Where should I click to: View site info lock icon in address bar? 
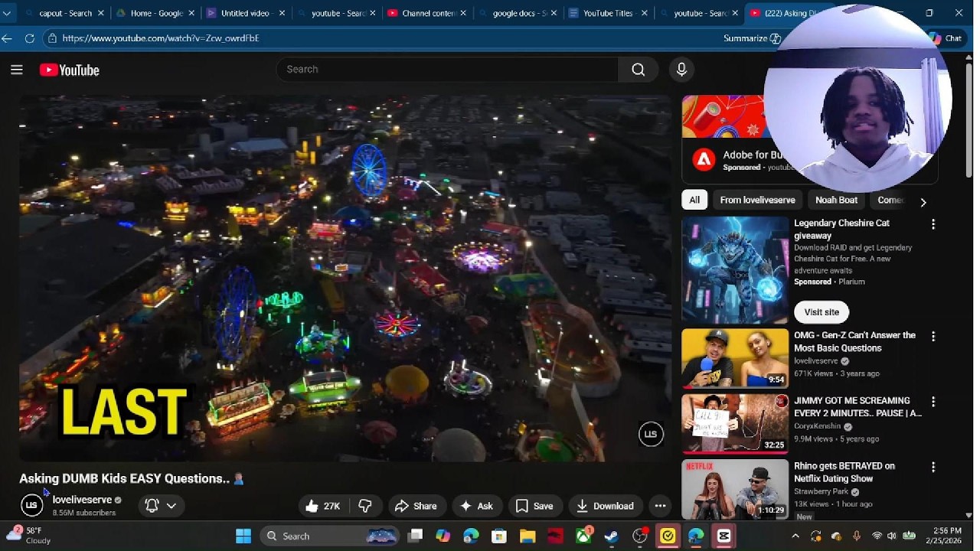52,38
